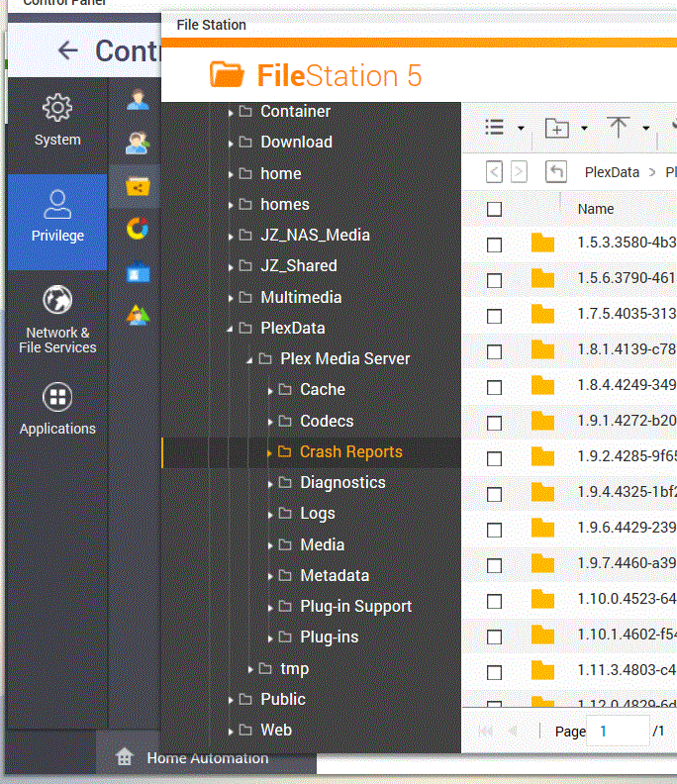Tick the select-all checkbox in header row

click(x=494, y=209)
